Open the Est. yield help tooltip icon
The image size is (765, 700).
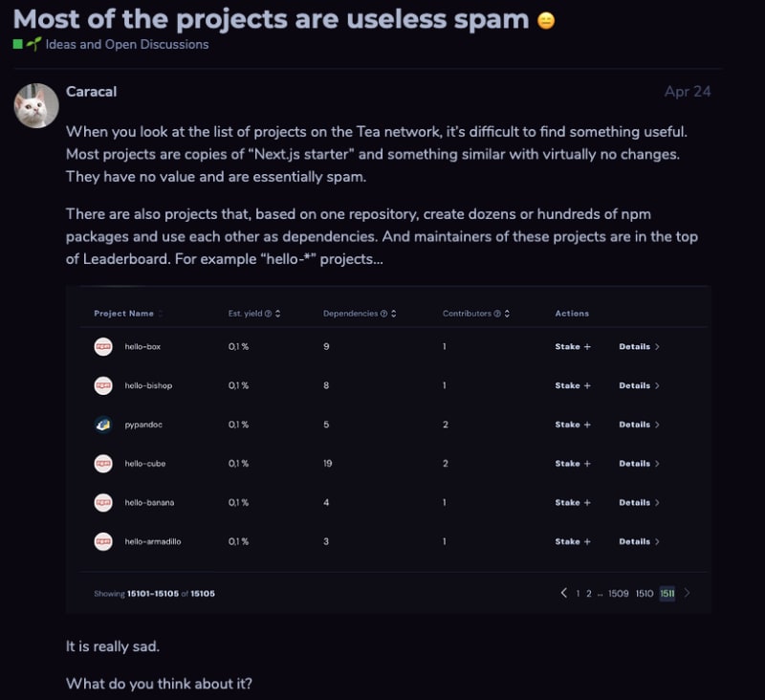266,313
